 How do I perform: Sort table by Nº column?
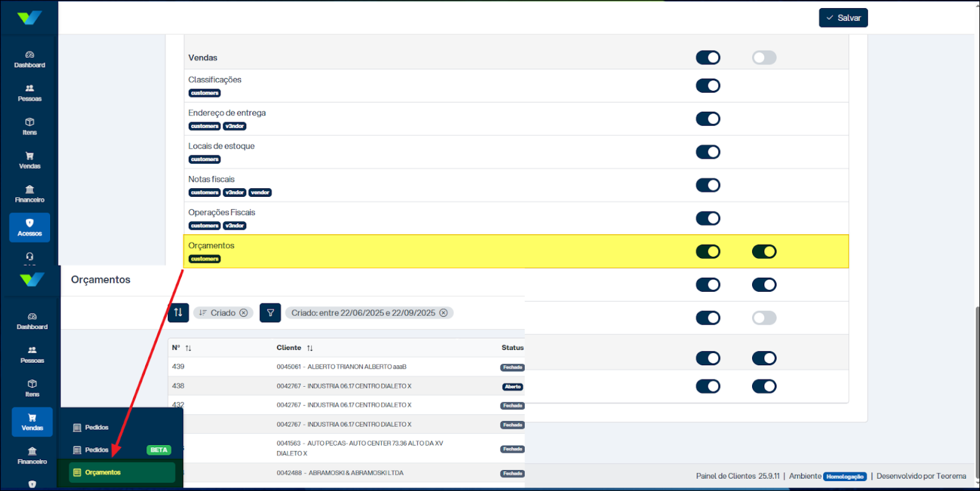[x=188, y=348]
